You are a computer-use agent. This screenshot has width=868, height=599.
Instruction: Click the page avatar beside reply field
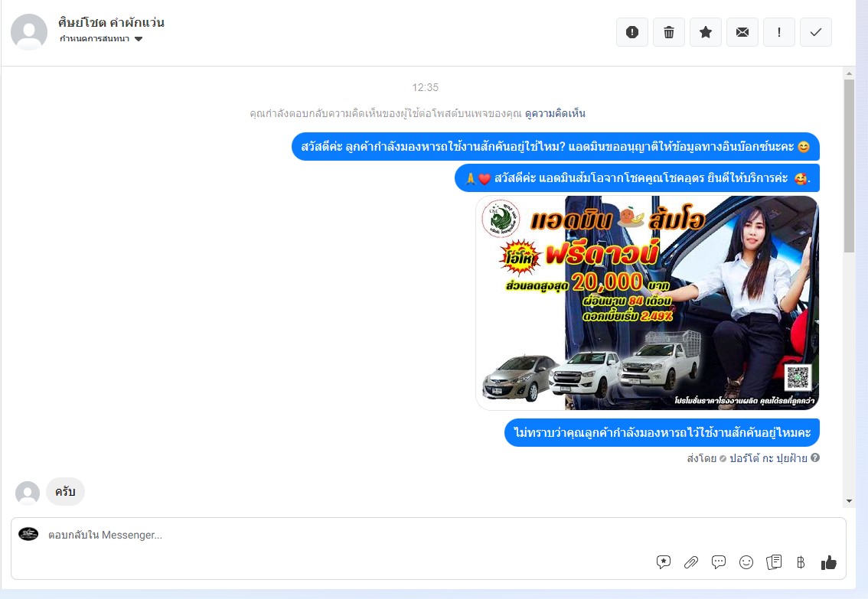[x=28, y=534]
